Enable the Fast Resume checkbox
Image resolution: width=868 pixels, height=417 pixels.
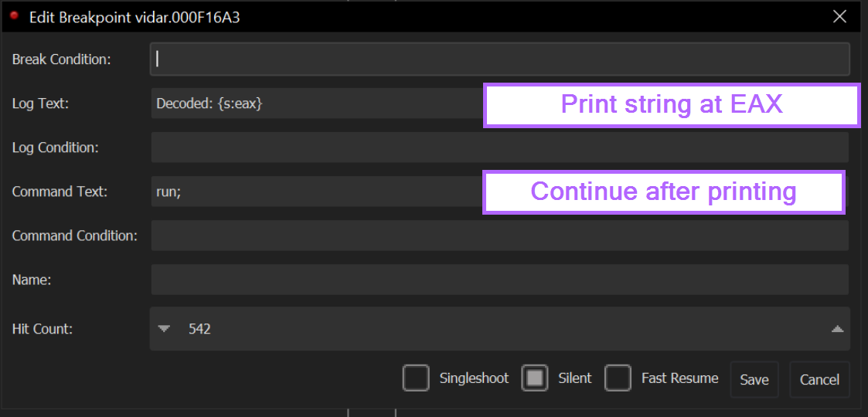tap(618, 378)
